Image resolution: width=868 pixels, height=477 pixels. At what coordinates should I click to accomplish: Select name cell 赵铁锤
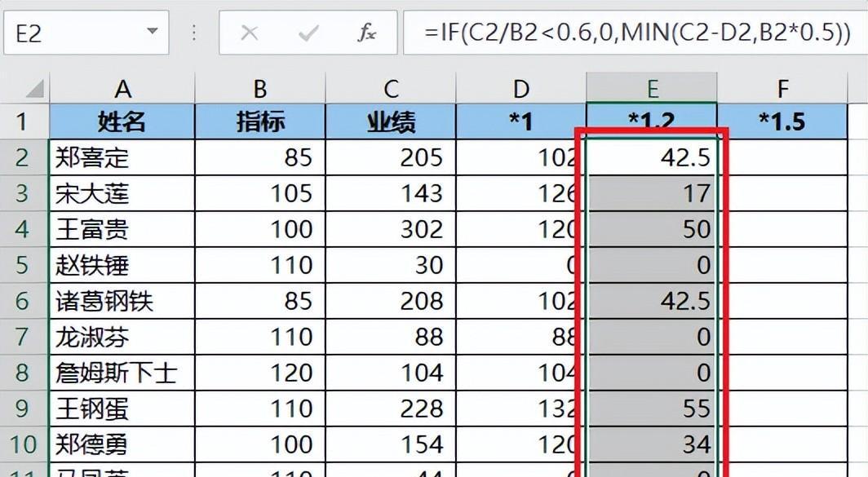coord(122,264)
